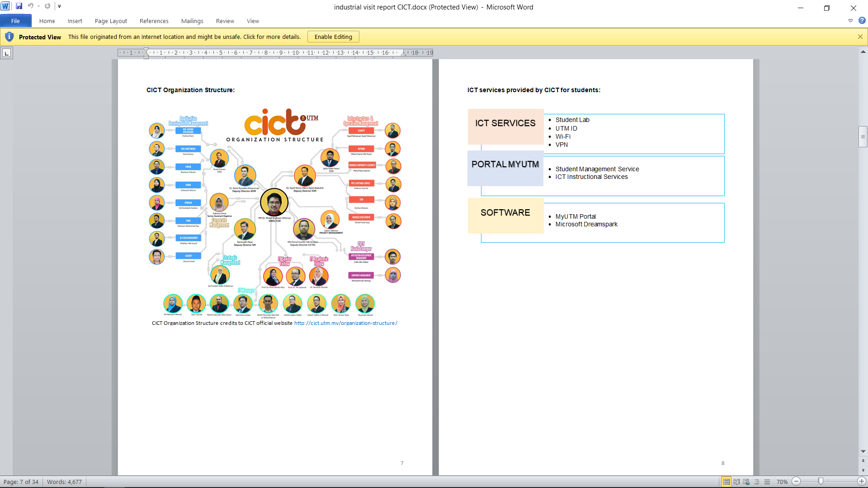The image size is (868, 488).
Task: Click zoom out minus button
Action: coord(797,482)
